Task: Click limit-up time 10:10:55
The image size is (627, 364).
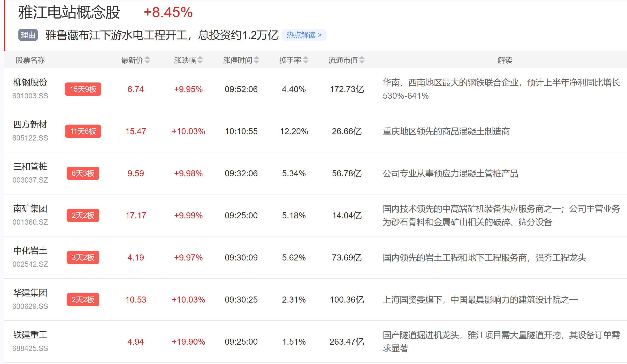Action: (241, 131)
